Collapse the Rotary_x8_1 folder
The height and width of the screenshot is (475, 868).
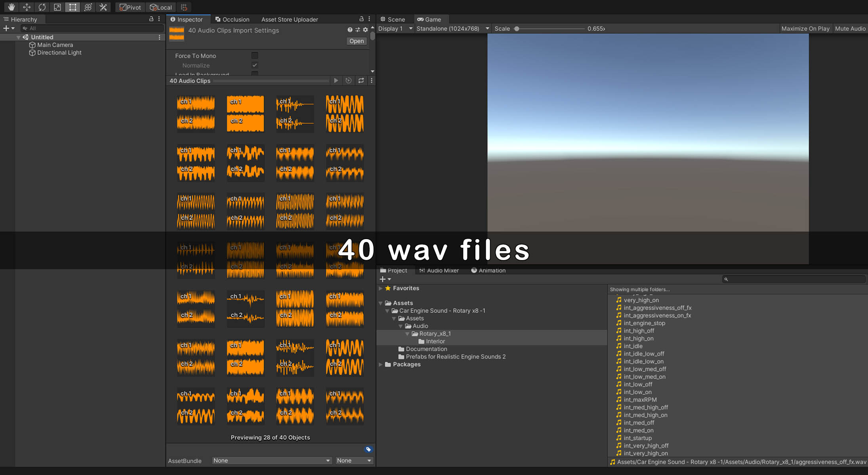(407, 334)
